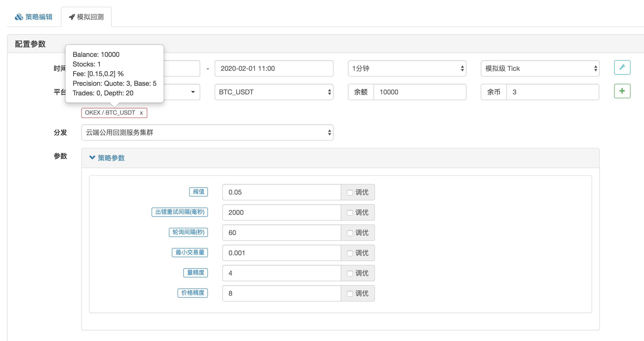Open the 1分钟 period dropdown
Screen dimensions: 644x341
click(407, 69)
